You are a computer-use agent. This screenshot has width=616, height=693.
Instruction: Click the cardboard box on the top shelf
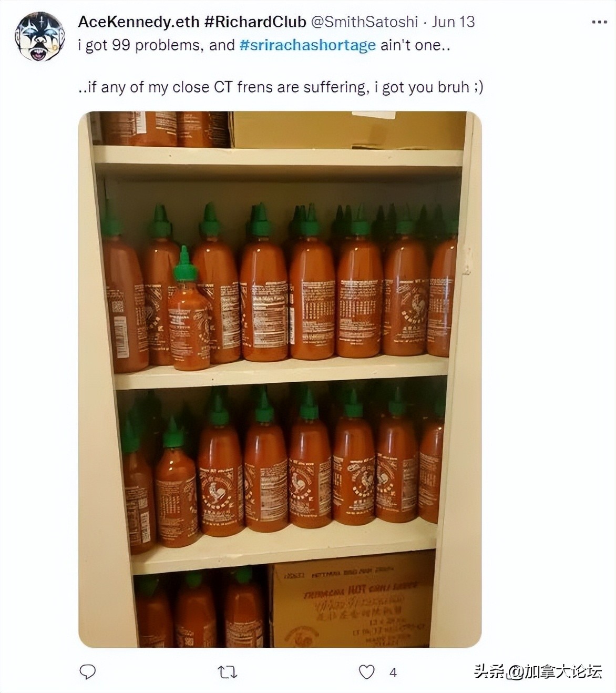348,130
